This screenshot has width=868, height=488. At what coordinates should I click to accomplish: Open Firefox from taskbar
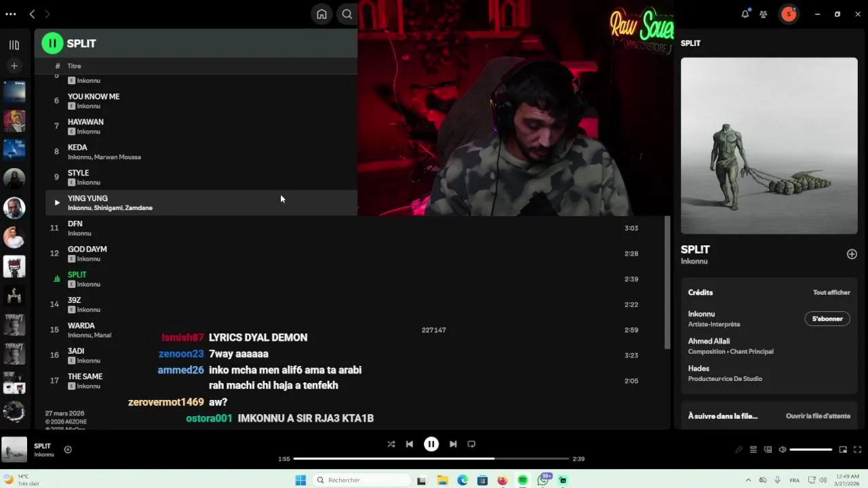[502, 480]
